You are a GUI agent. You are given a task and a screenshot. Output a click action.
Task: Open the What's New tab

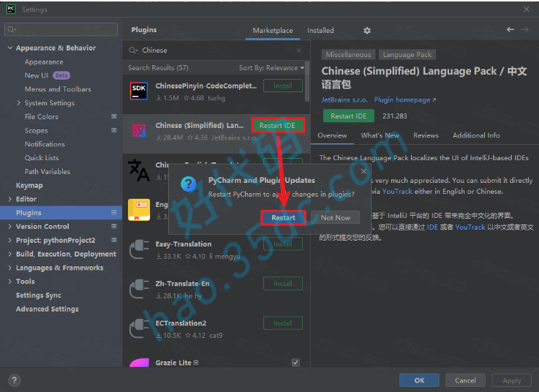click(380, 135)
